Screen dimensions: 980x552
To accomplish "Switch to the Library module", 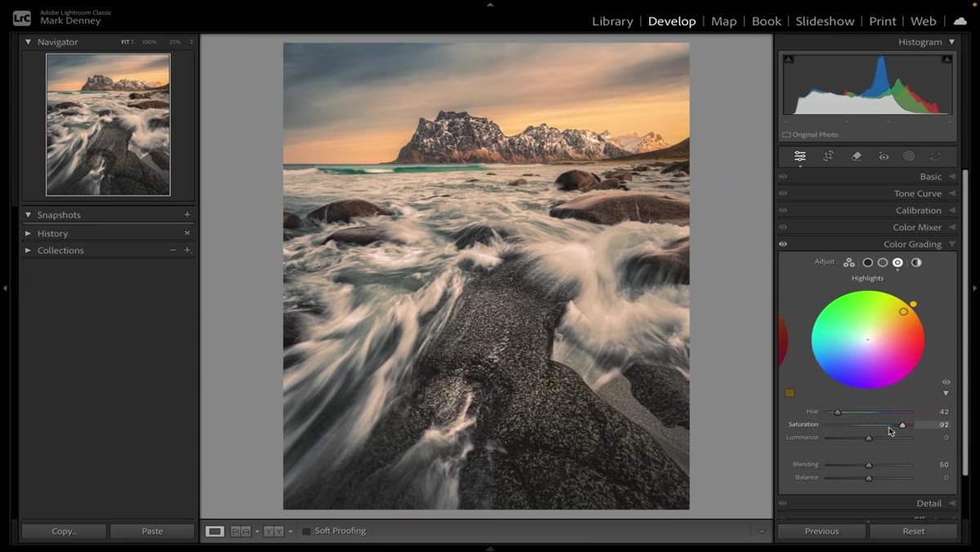I will (x=612, y=21).
